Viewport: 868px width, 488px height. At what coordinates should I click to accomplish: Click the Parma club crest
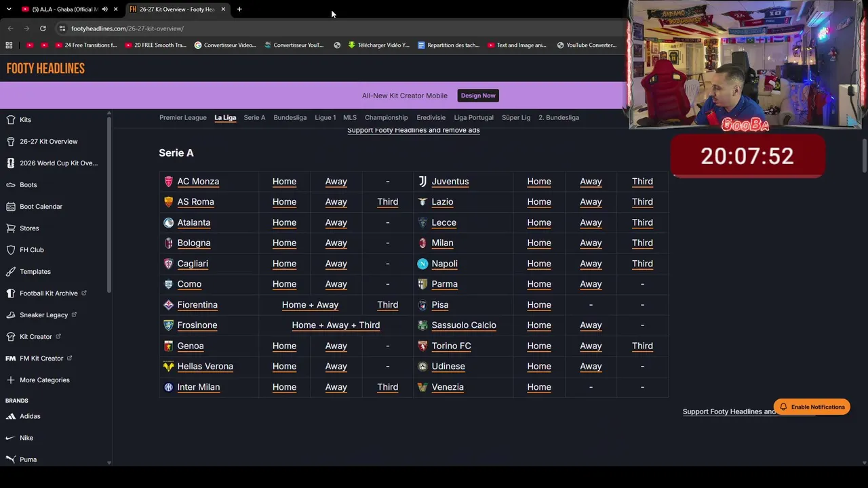(422, 284)
